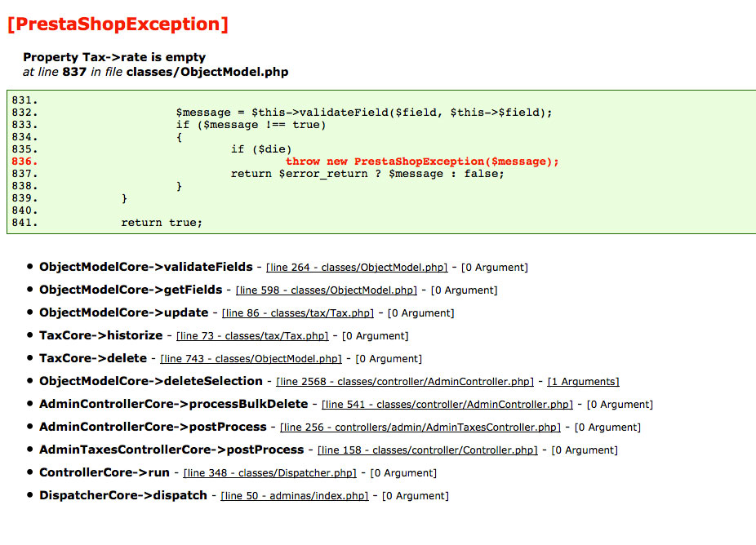
Task: Click ObjectModelCore->validateFields trace entry
Action: point(146,267)
